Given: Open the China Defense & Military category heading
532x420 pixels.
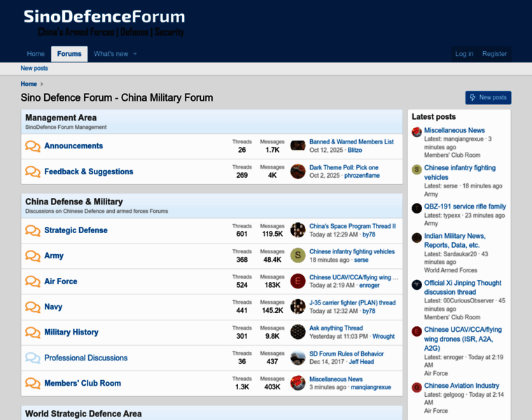Looking at the screenshot, I should tap(74, 202).
